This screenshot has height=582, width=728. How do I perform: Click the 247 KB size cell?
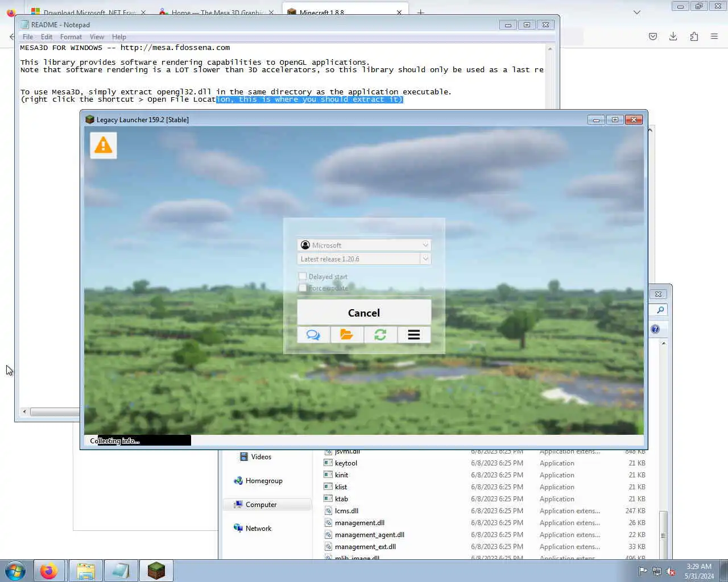[635, 510]
